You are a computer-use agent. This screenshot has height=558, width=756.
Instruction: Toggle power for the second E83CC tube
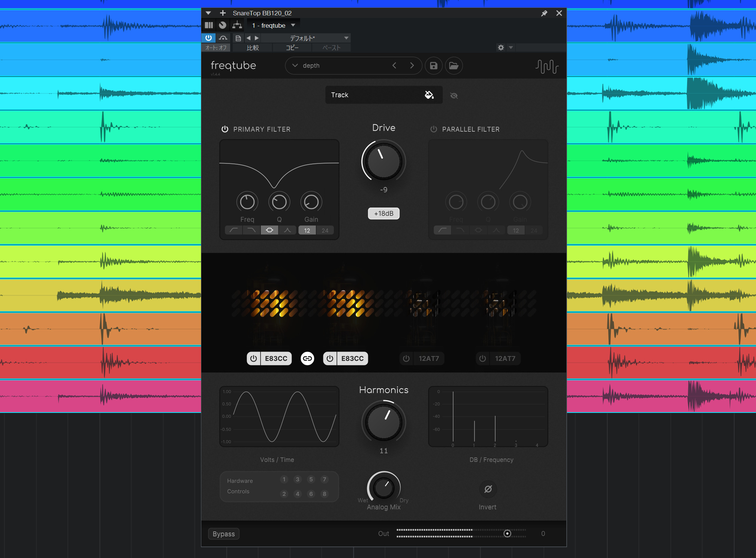click(330, 358)
